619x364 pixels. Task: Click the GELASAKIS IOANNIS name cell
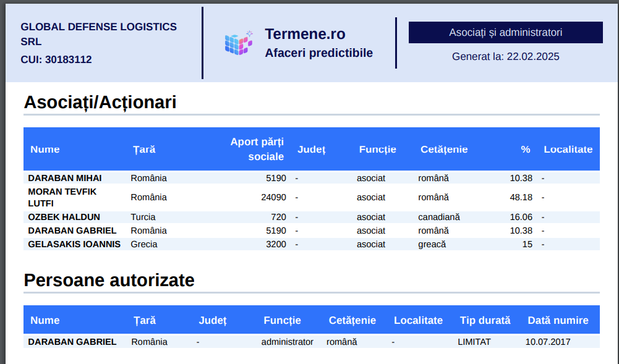pos(74,244)
